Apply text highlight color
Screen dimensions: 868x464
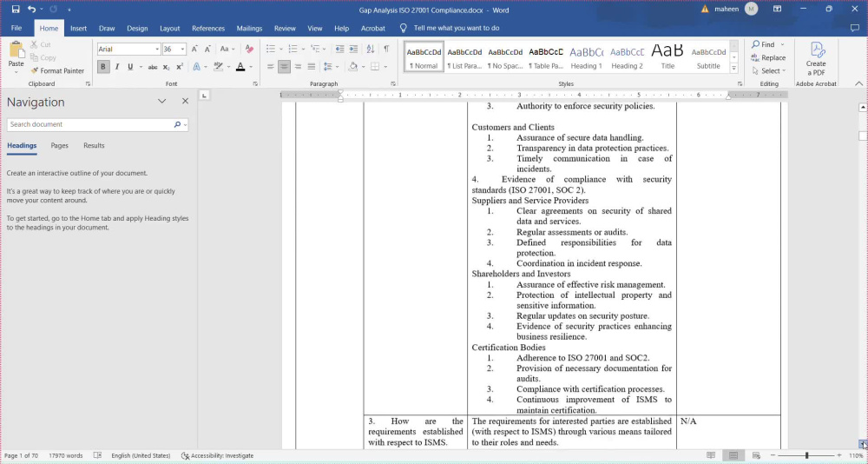point(218,67)
